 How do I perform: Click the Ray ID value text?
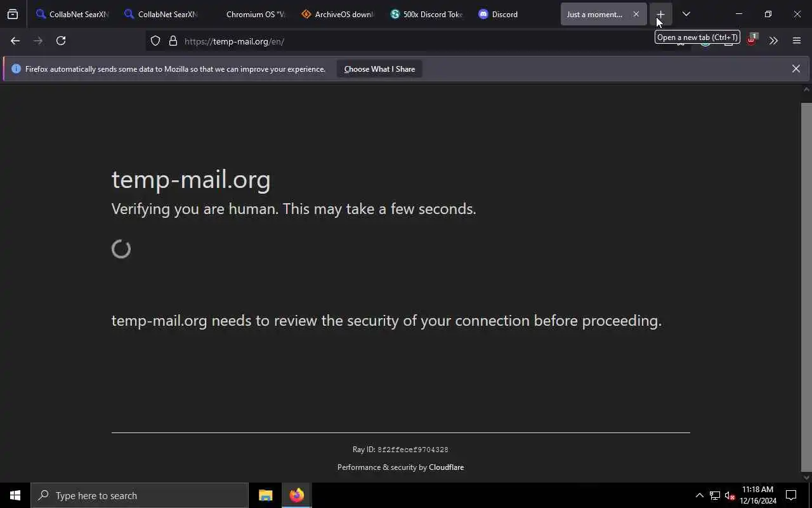pyautogui.click(x=413, y=450)
